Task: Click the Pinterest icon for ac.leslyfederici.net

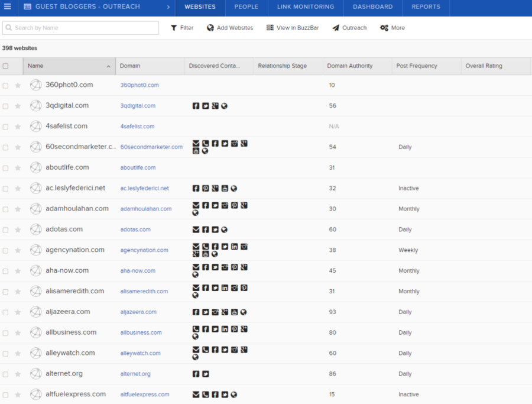Action: (206, 188)
